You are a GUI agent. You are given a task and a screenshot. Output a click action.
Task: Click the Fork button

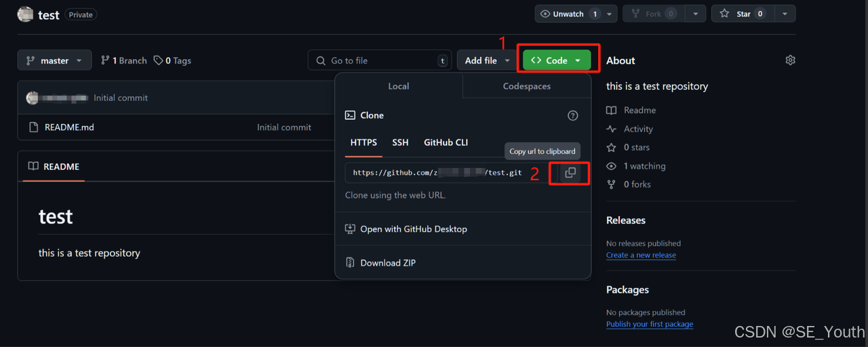(654, 14)
